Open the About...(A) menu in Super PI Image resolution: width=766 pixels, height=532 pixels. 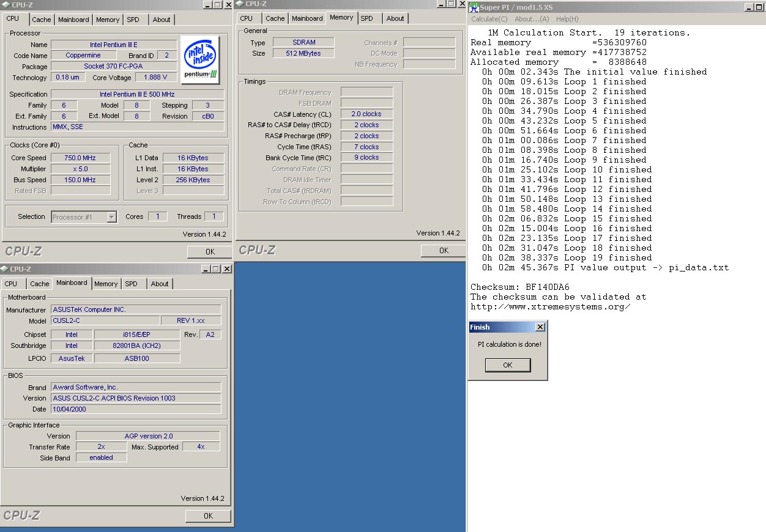[532, 19]
